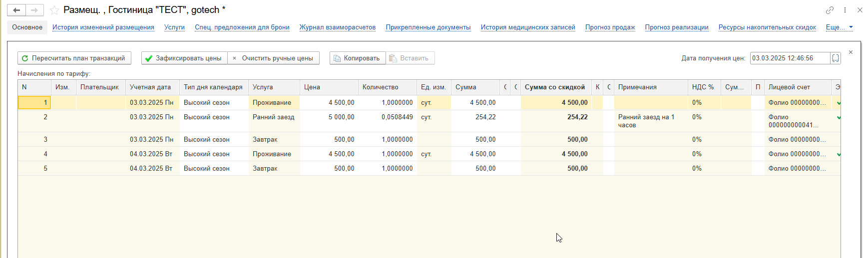
Task: Select the price cell 5 000,00
Action: tap(329, 121)
